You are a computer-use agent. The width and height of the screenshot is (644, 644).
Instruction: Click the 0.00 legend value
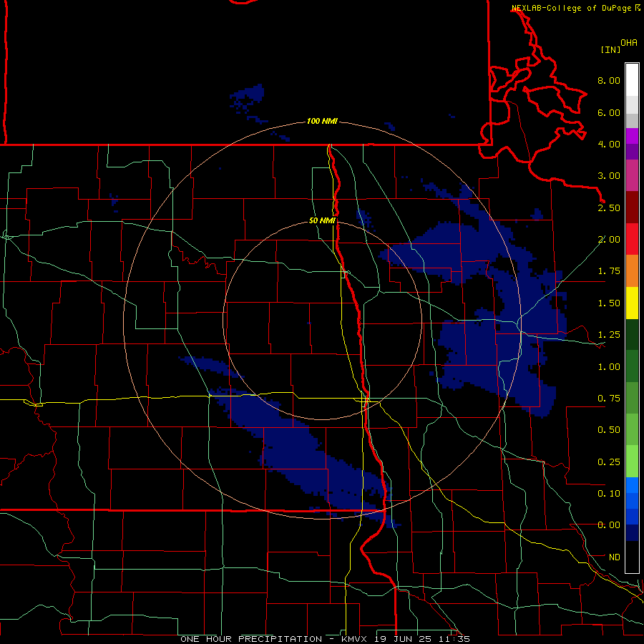point(609,525)
